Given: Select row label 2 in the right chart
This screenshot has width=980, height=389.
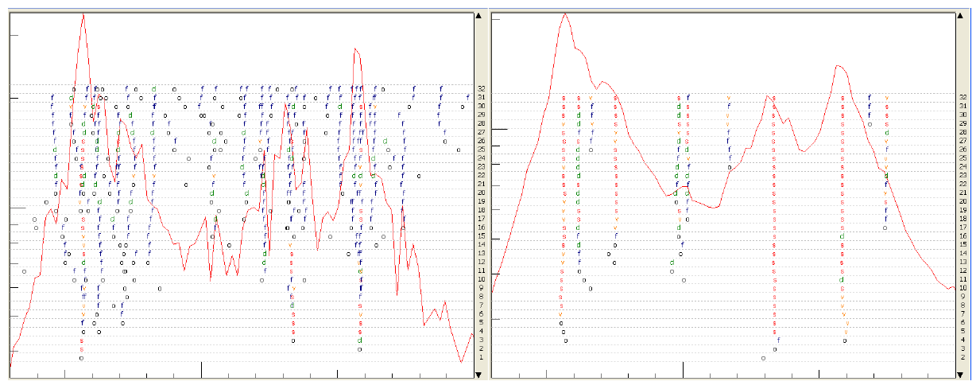Looking at the screenshot, I should (x=963, y=357).
